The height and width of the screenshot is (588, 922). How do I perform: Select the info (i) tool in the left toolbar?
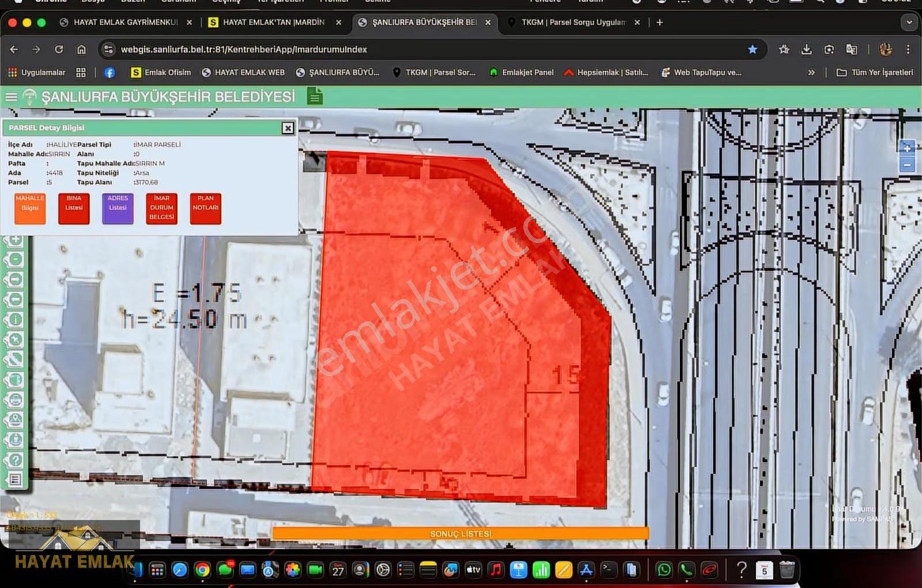pos(16,320)
